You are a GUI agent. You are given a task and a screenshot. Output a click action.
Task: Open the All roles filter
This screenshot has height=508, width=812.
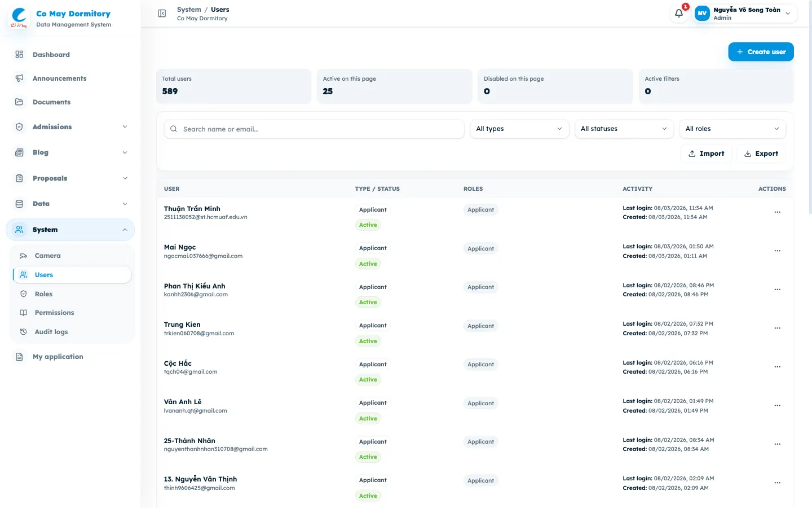732,129
